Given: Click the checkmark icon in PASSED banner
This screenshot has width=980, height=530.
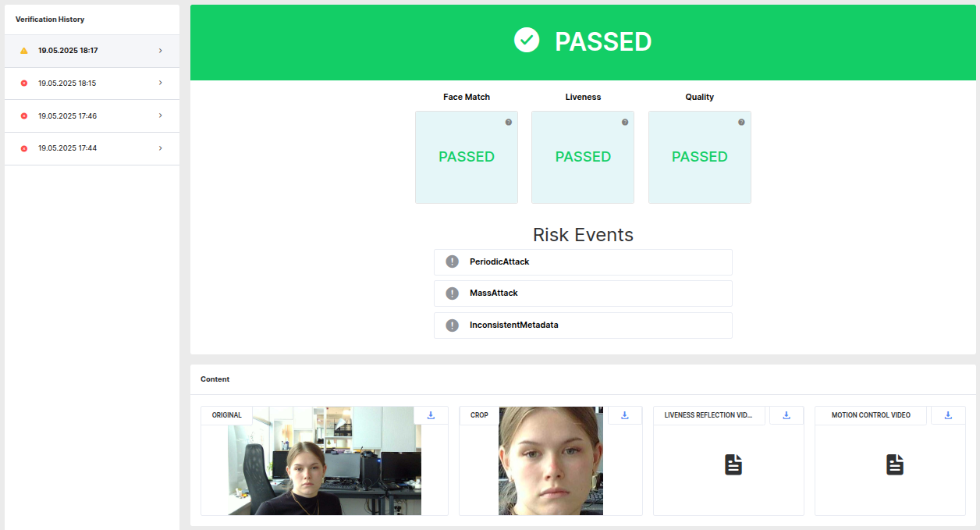Looking at the screenshot, I should click(x=527, y=40).
